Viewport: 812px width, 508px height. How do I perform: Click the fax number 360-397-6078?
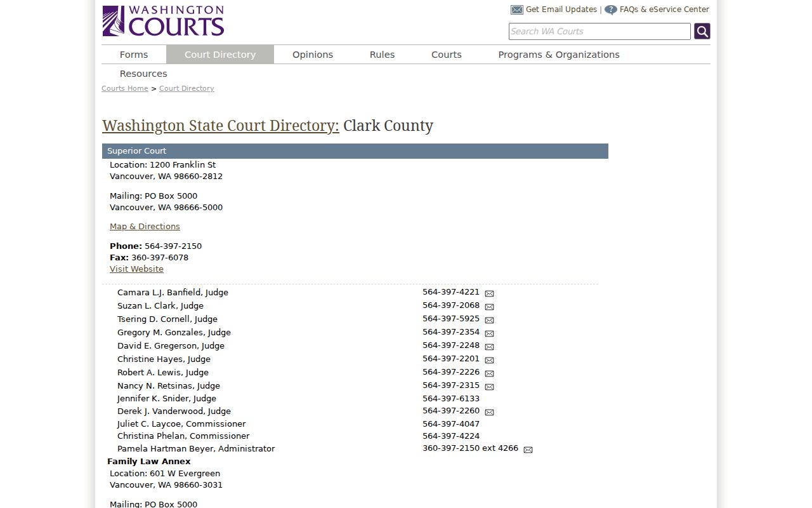160,258
